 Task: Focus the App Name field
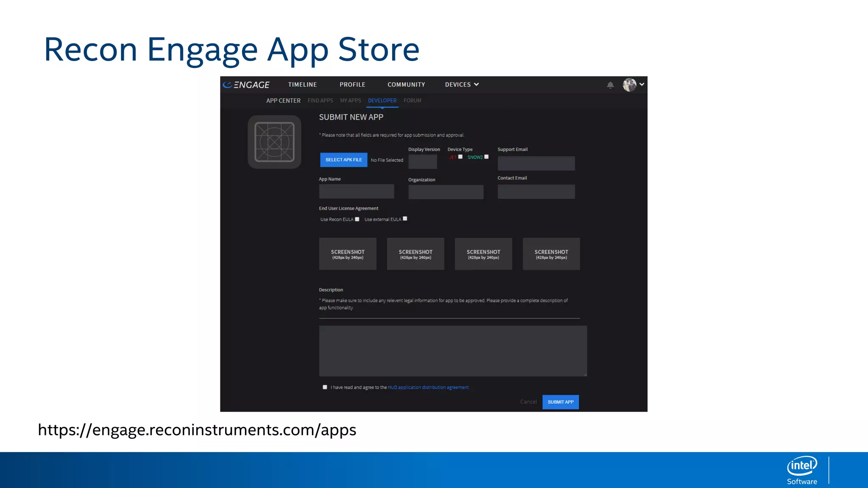tap(356, 191)
